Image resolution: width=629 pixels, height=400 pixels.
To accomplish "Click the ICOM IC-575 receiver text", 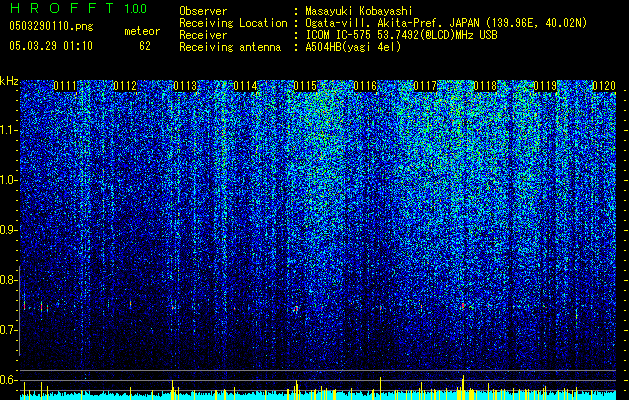I will 401,35.
